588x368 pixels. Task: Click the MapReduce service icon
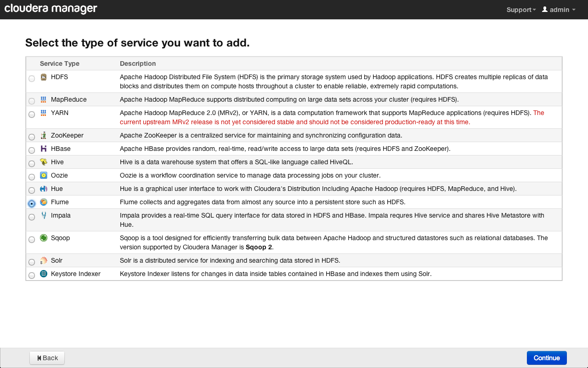(x=44, y=99)
